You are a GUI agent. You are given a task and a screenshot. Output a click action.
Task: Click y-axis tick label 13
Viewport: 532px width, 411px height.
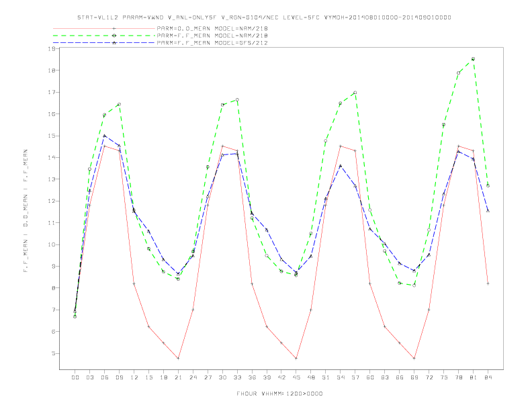point(52,179)
